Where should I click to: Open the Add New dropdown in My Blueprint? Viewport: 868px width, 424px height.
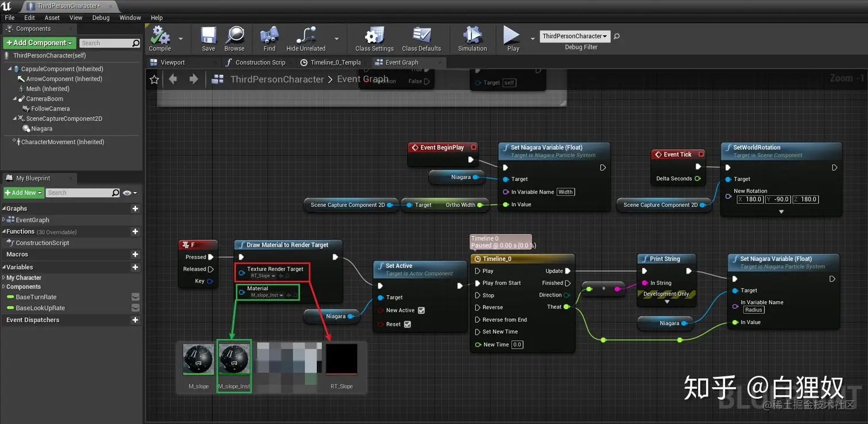pyautogui.click(x=24, y=193)
